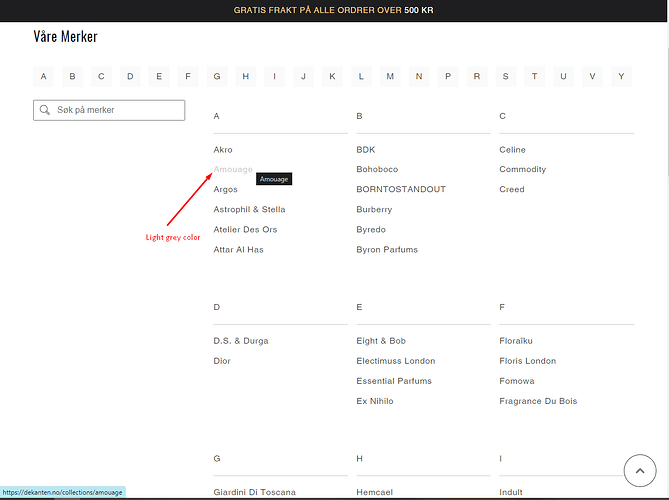Image resolution: width=669 pixels, height=500 pixels.
Task: Open the D.S. & Durga brand link
Action: [x=241, y=341]
